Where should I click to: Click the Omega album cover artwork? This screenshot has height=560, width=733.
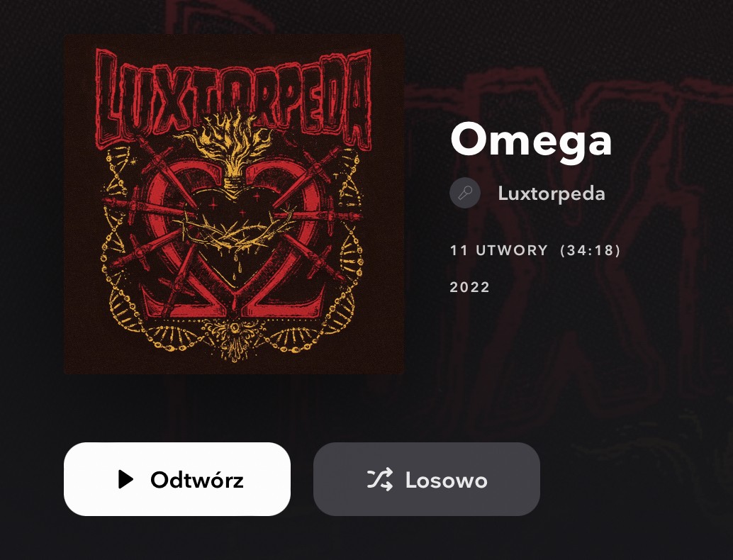[234, 204]
